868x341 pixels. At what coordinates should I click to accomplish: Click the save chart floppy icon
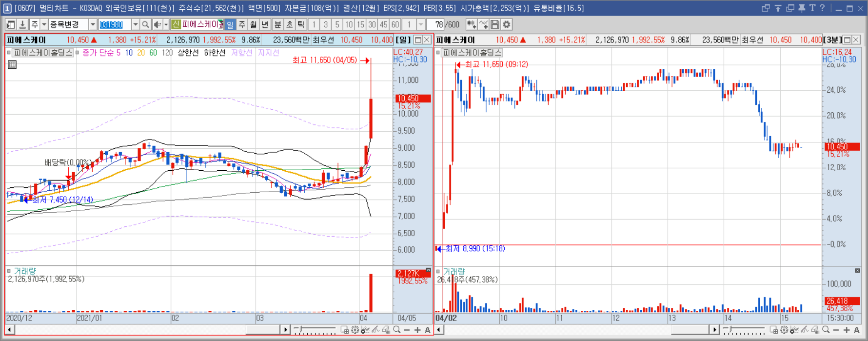(495, 24)
